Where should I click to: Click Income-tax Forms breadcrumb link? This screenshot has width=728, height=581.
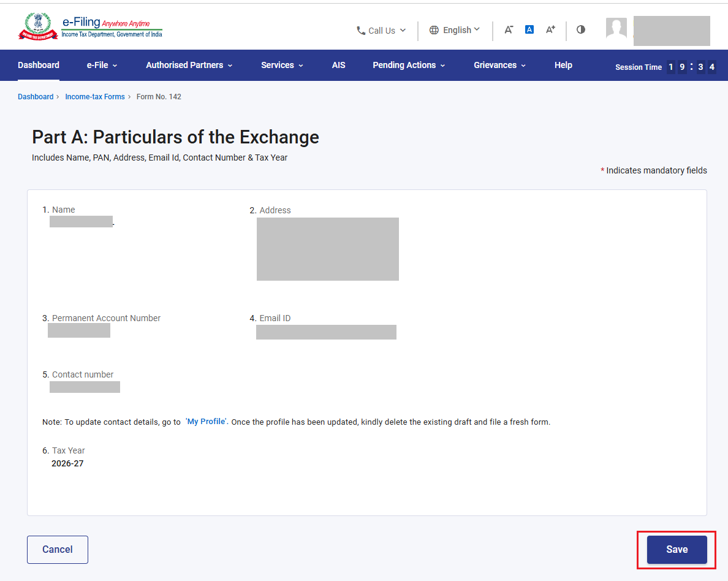95,97
